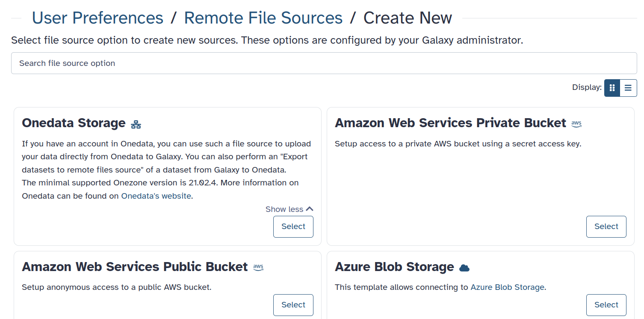
Task: Click the Show less chevron arrow
Action: tap(310, 209)
